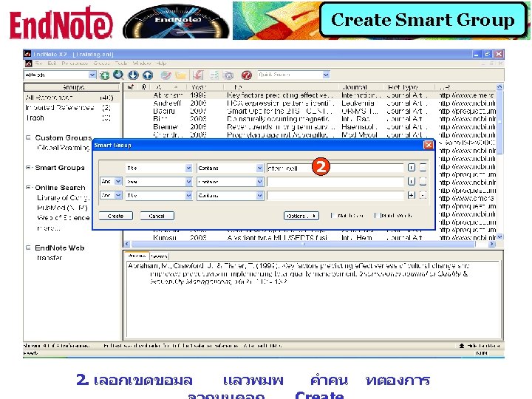The image size is (532, 399).
Task: Click the format bibliography checklist icon
Action: point(214,75)
